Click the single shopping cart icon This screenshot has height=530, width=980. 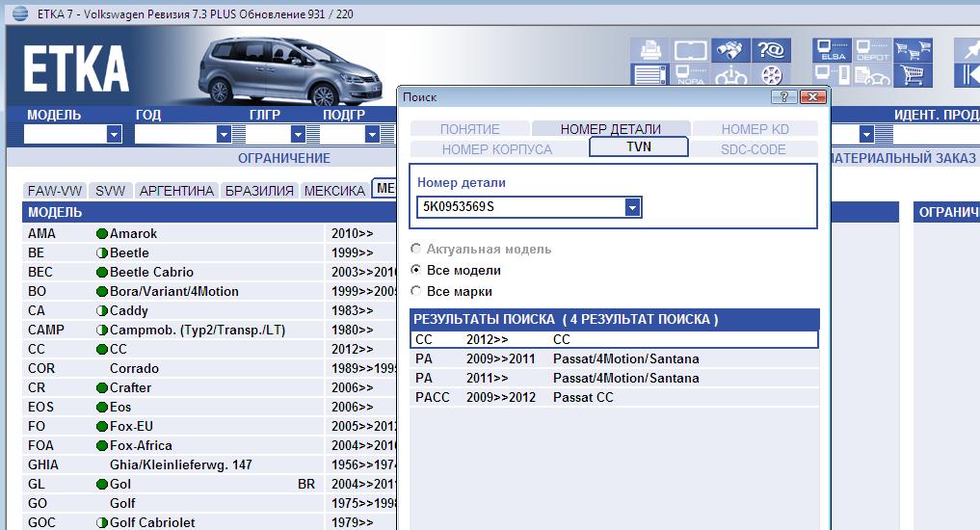pos(914,74)
